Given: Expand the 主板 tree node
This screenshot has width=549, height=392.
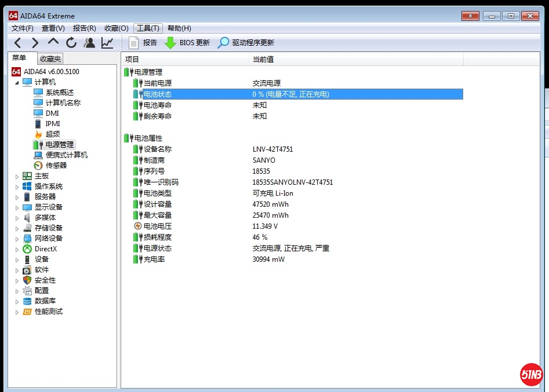Looking at the screenshot, I should 17,176.
